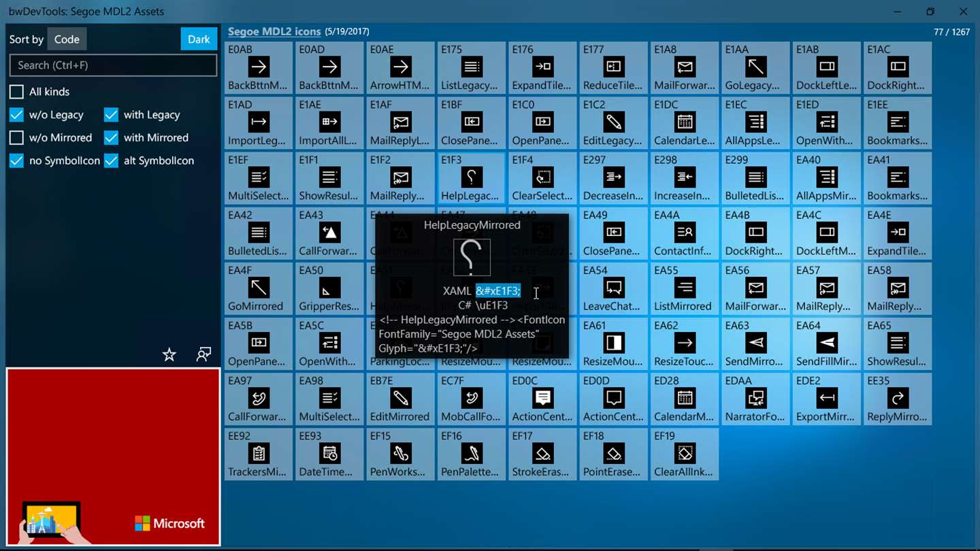Select the EF19 ClearAllInk icon

click(x=685, y=454)
